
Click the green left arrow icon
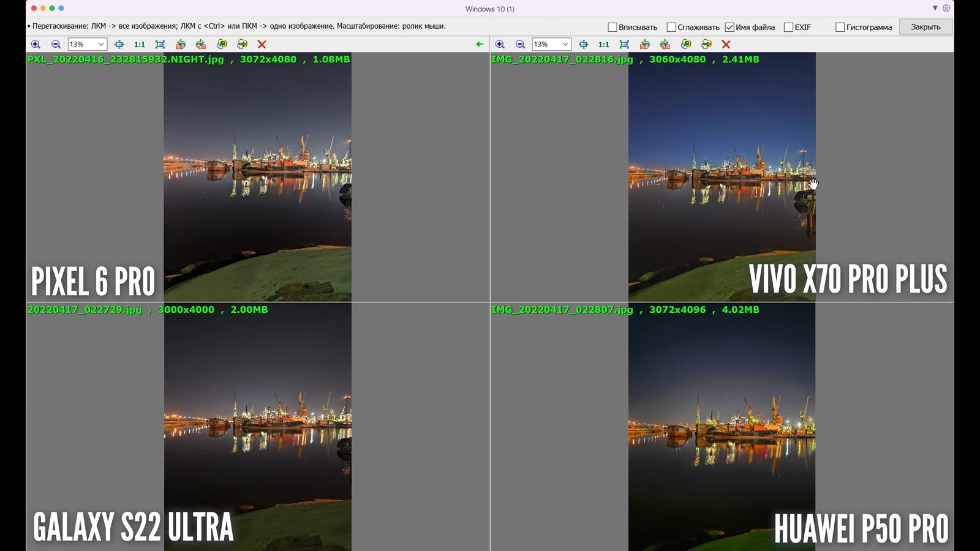480,44
